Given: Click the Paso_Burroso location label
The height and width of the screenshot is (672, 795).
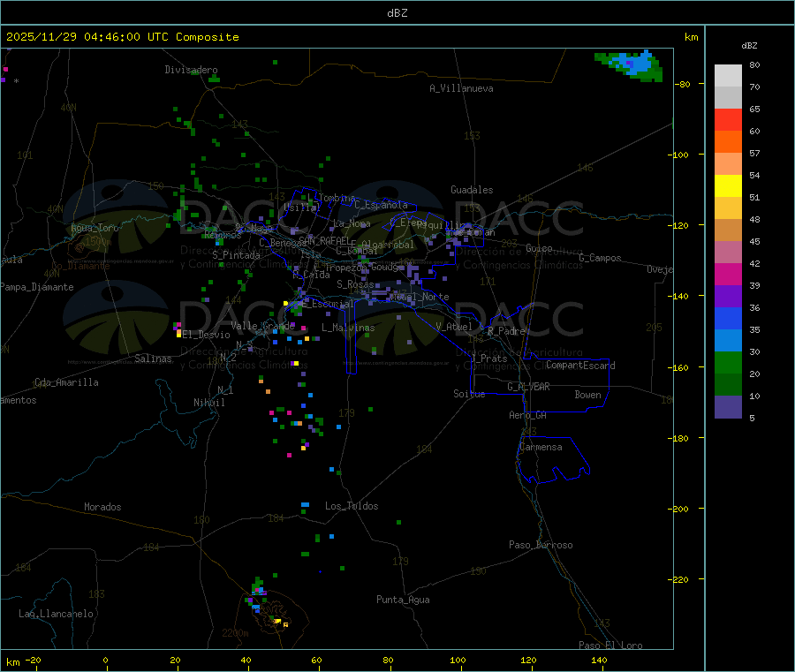Looking at the screenshot, I should click(541, 545).
